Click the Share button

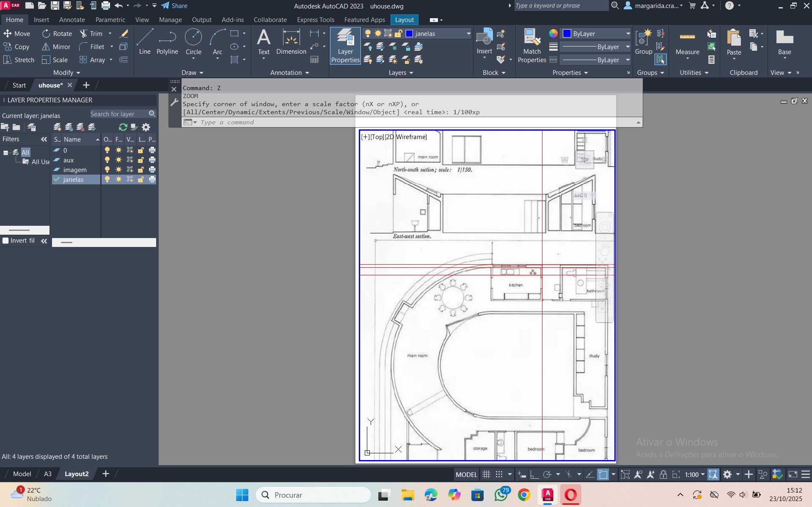(x=174, y=6)
